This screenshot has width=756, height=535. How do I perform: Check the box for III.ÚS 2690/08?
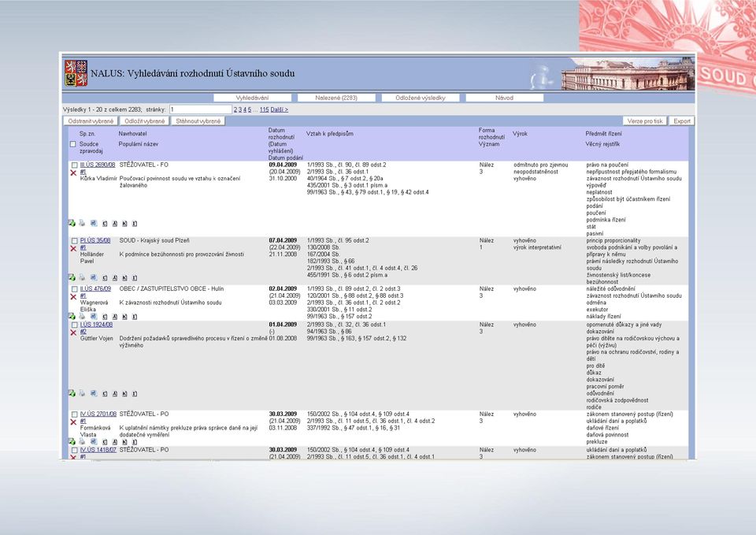[74, 165]
